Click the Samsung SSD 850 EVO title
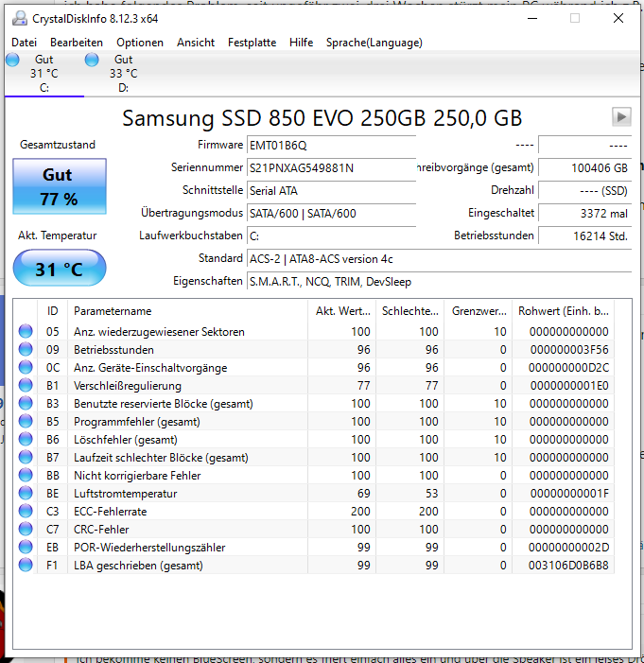The width and height of the screenshot is (644, 663). (x=322, y=118)
